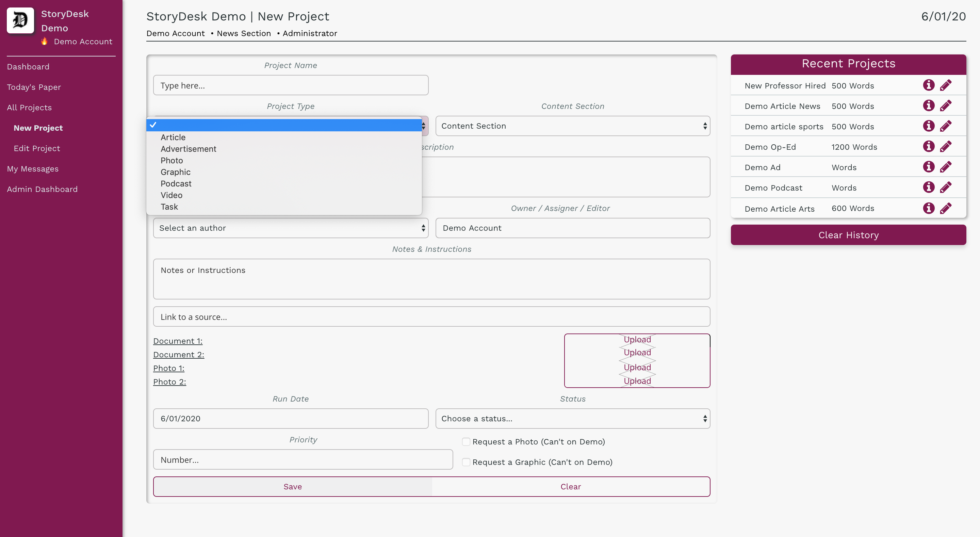Image resolution: width=980 pixels, height=537 pixels.
Task: Click pencil icon beside Demo Podcast
Action: click(x=946, y=187)
